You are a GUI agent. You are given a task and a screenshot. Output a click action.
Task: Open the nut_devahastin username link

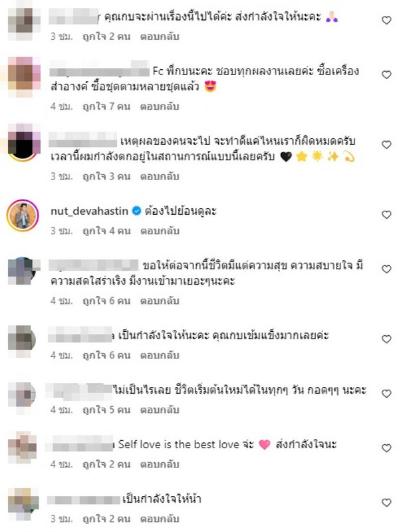89,211
